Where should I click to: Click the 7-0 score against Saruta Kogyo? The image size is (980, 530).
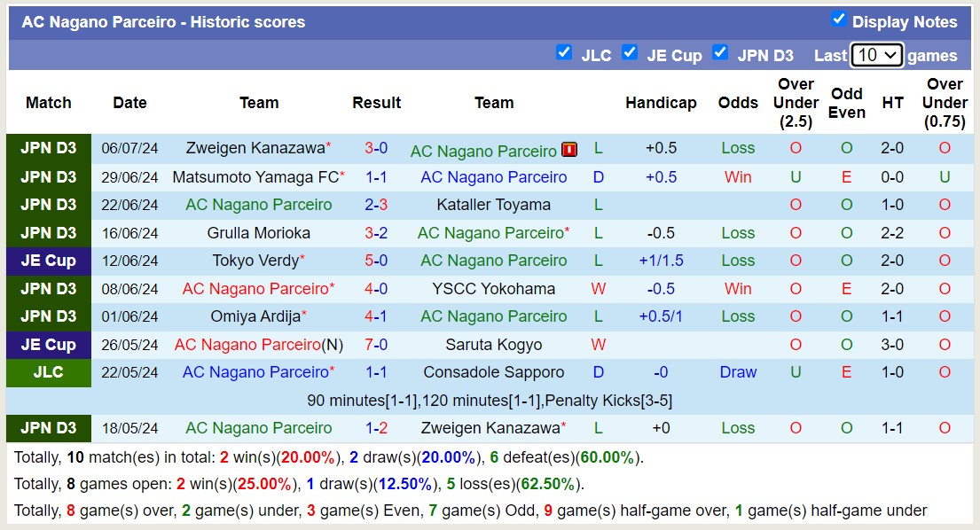click(376, 345)
